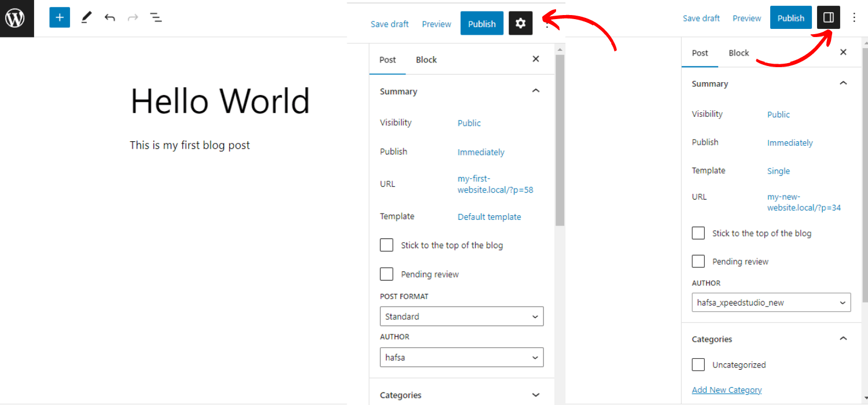Open the document overview list view icon

tap(156, 17)
